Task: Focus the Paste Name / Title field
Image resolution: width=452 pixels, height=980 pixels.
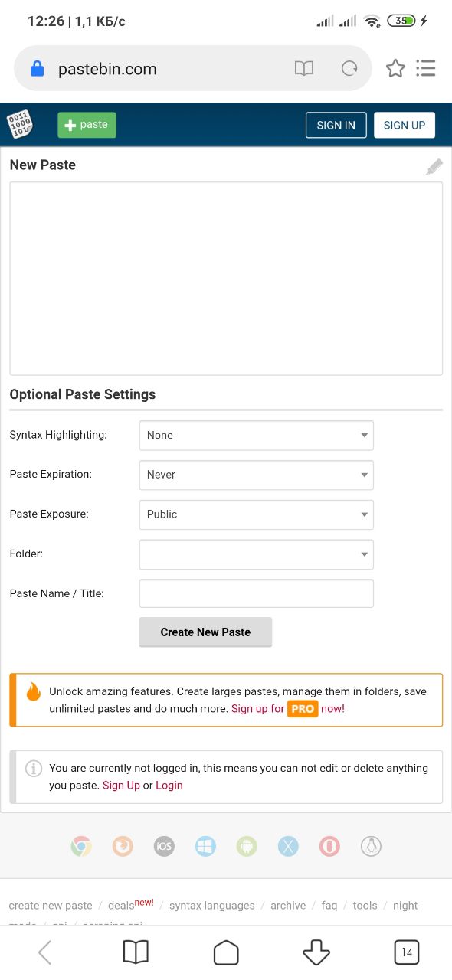Action: 256,593
